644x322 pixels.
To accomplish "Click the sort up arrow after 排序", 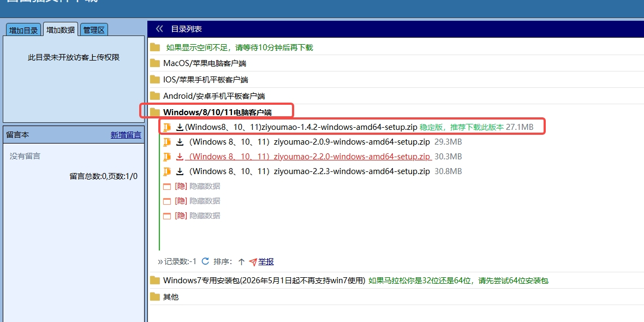I will tap(241, 261).
